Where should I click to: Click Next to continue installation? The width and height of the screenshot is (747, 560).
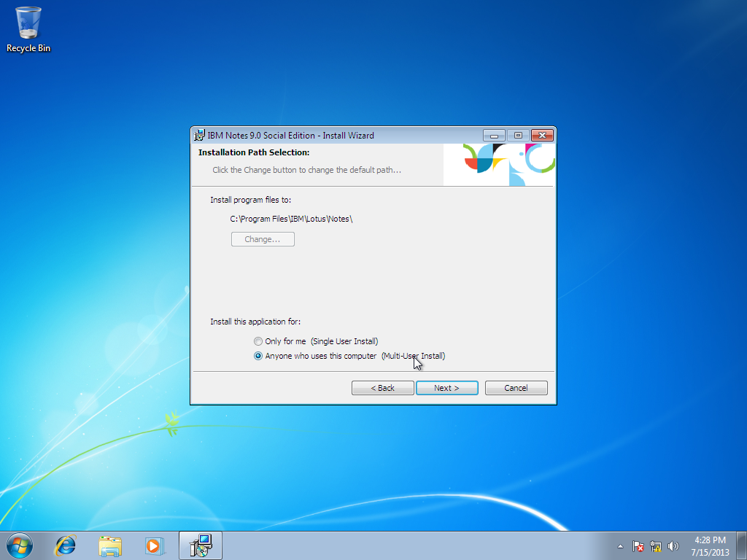446,387
